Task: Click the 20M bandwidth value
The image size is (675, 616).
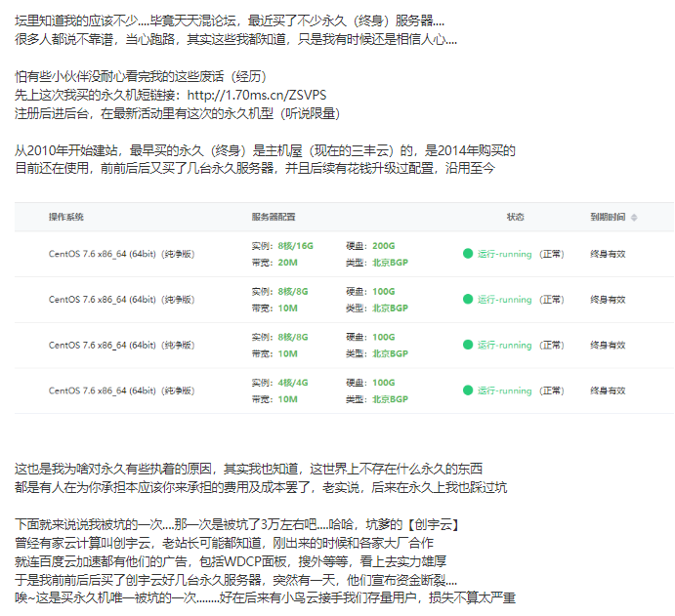Action: (x=287, y=262)
